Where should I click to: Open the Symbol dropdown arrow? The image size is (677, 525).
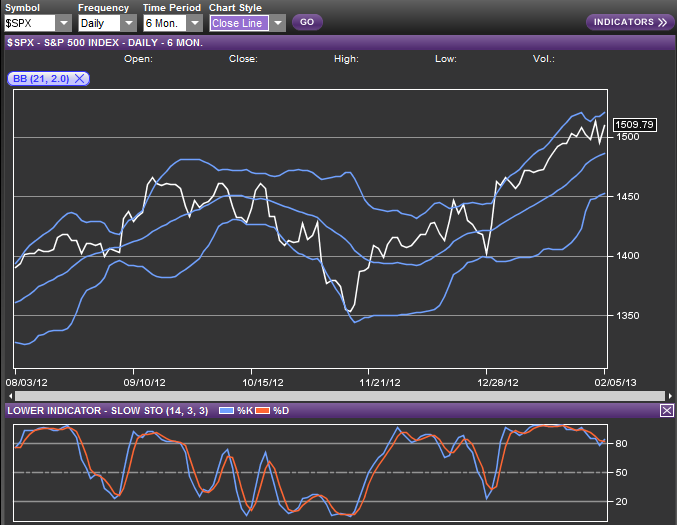(63, 22)
